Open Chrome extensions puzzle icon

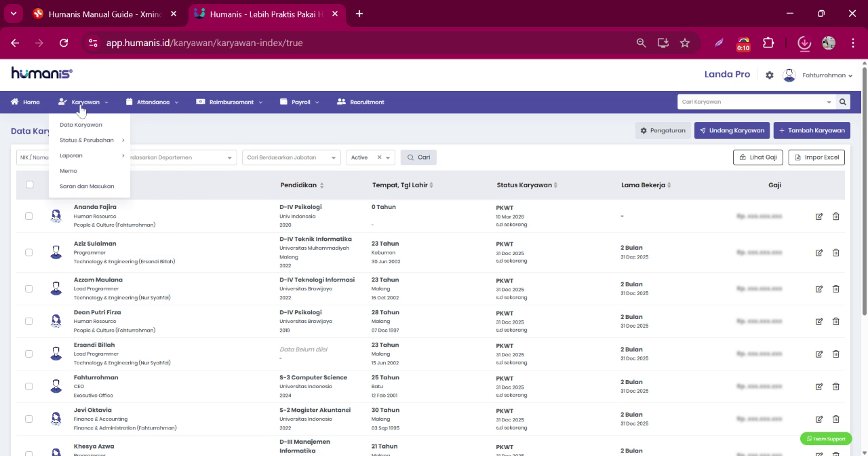pyautogui.click(x=768, y=43)
